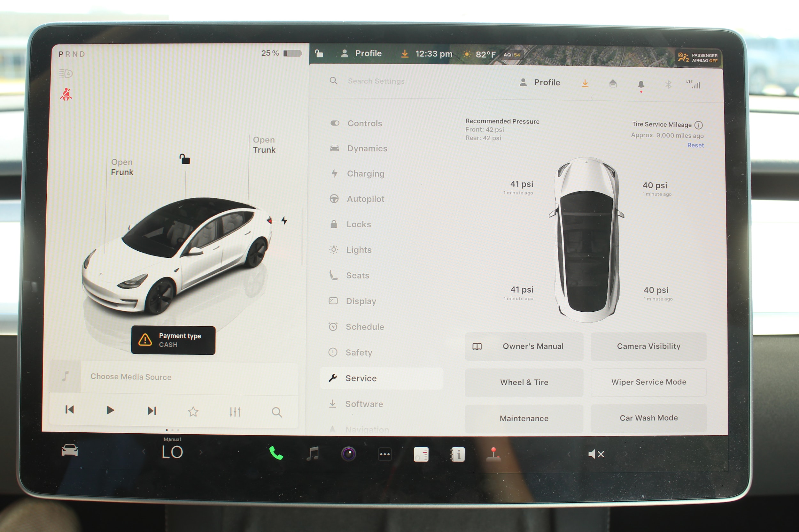Tap Passenger Airbag OFF indicator
This screenshot has height=532, width=799.
pyautogui.click(x=698, y=58)
